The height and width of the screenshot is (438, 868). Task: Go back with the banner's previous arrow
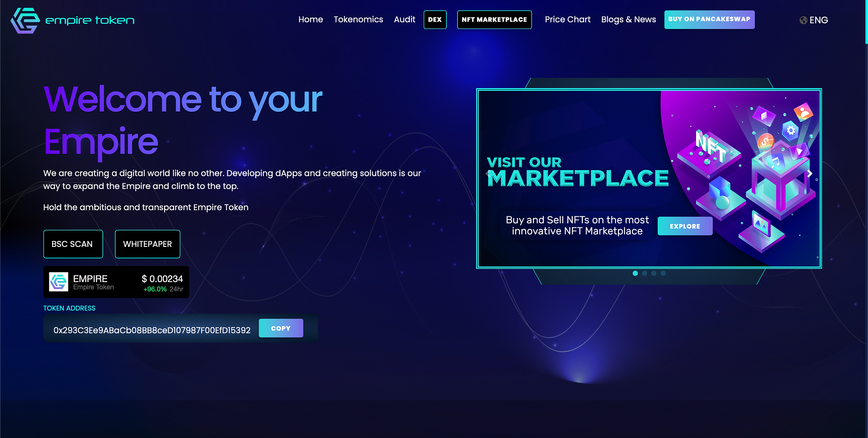click(488, 174)
